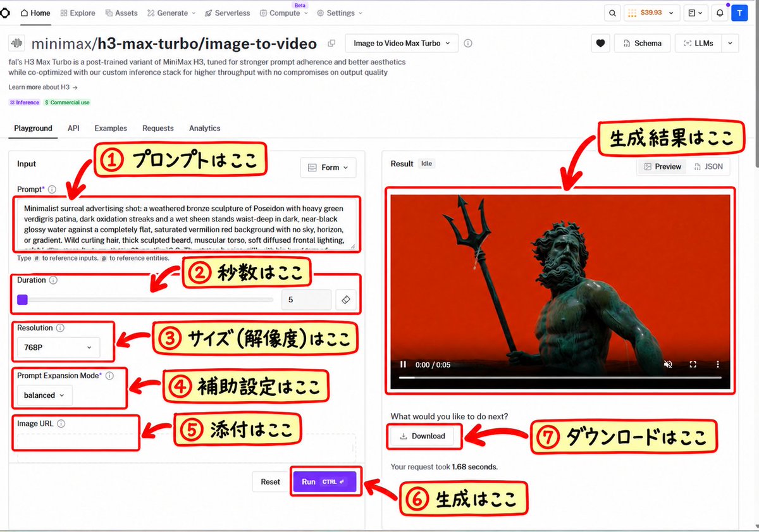Click the info icon next to Image URL
759x532 pixels.
point(61,424)
